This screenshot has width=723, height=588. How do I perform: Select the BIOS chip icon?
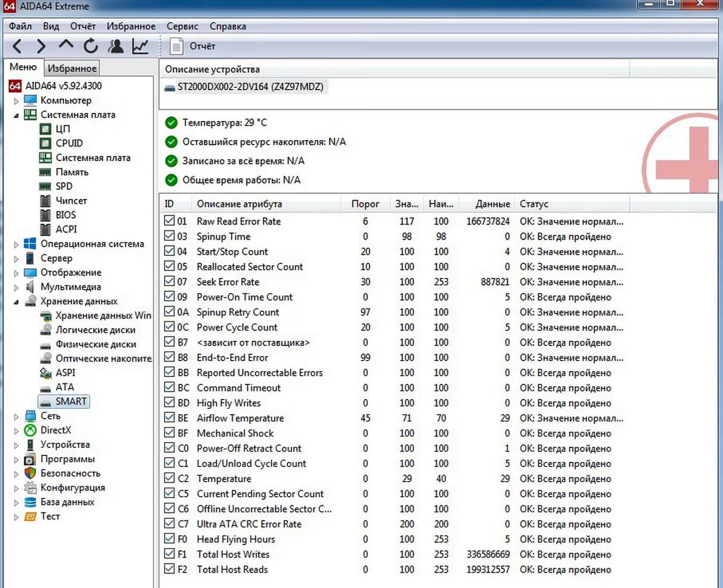coord(45,215)
